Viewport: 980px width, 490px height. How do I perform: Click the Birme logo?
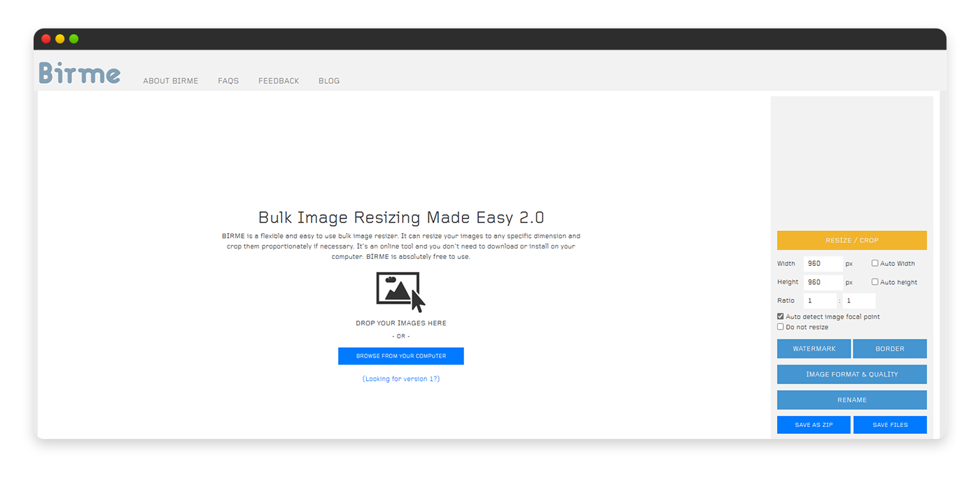(80, 73)
